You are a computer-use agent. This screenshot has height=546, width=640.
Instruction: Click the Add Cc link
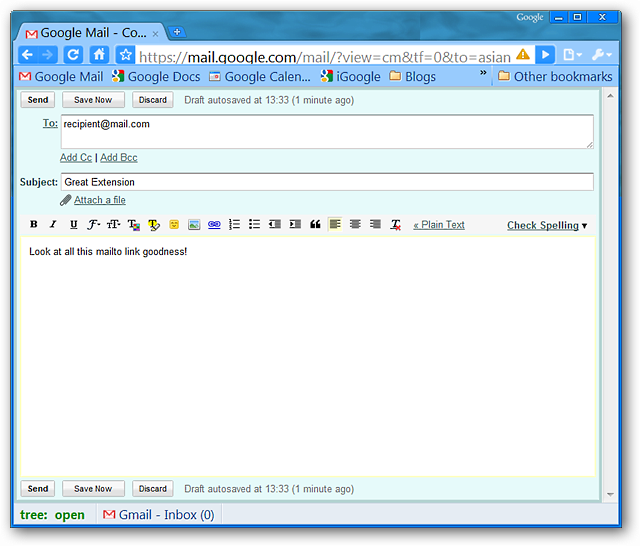point(76,158)
